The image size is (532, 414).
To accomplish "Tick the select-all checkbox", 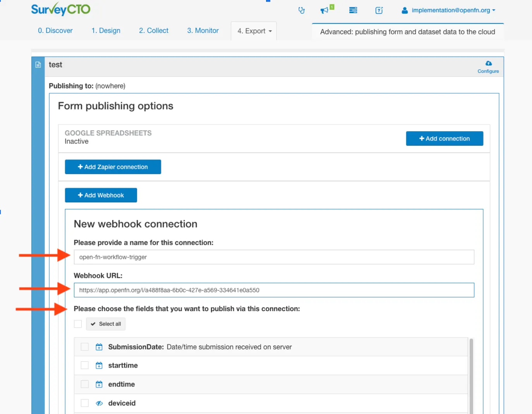I will 78,324.
